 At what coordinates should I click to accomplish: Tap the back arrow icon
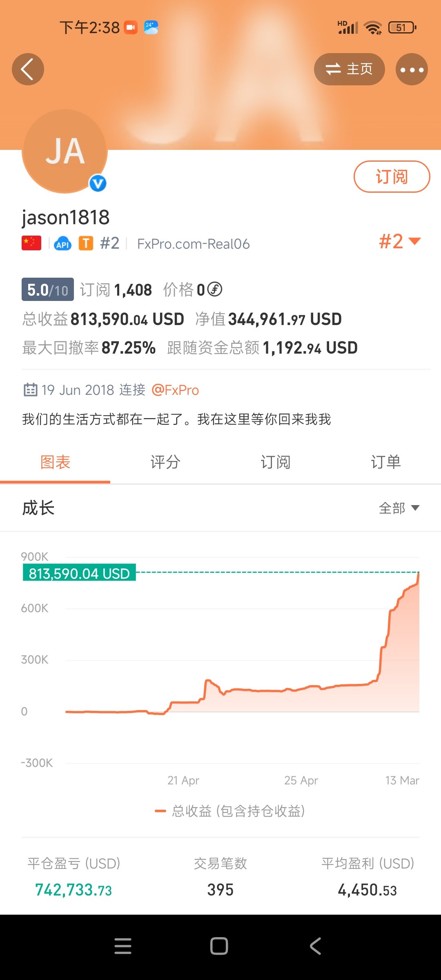click(28, 69)
